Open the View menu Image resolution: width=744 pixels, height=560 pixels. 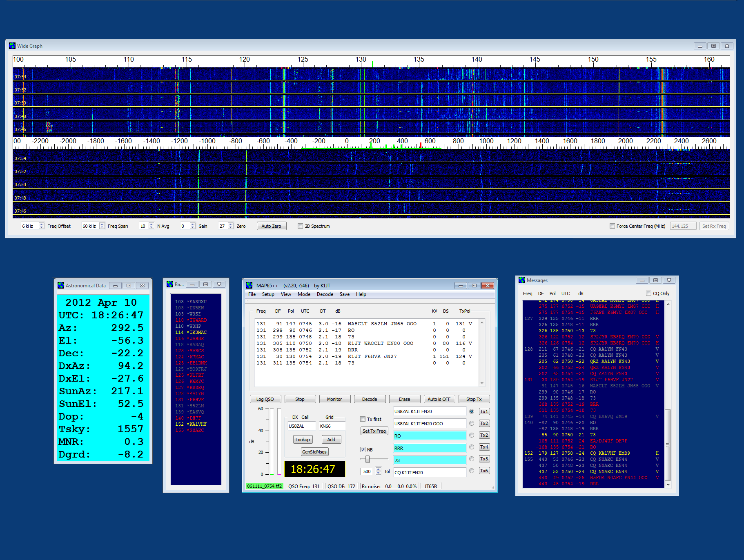[x=286, y=294]
